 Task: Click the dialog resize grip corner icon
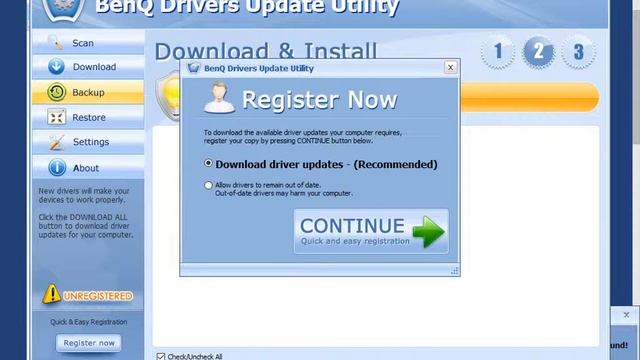455,271
